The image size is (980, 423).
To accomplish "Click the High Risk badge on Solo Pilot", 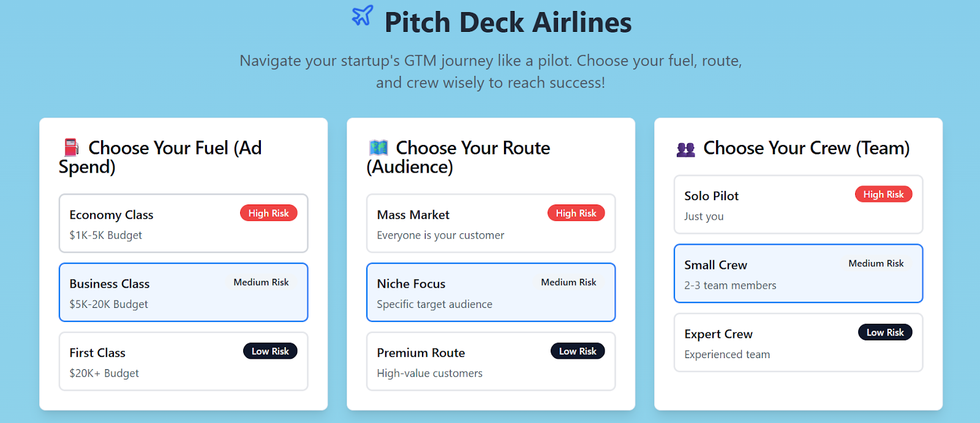I will 883,194.
